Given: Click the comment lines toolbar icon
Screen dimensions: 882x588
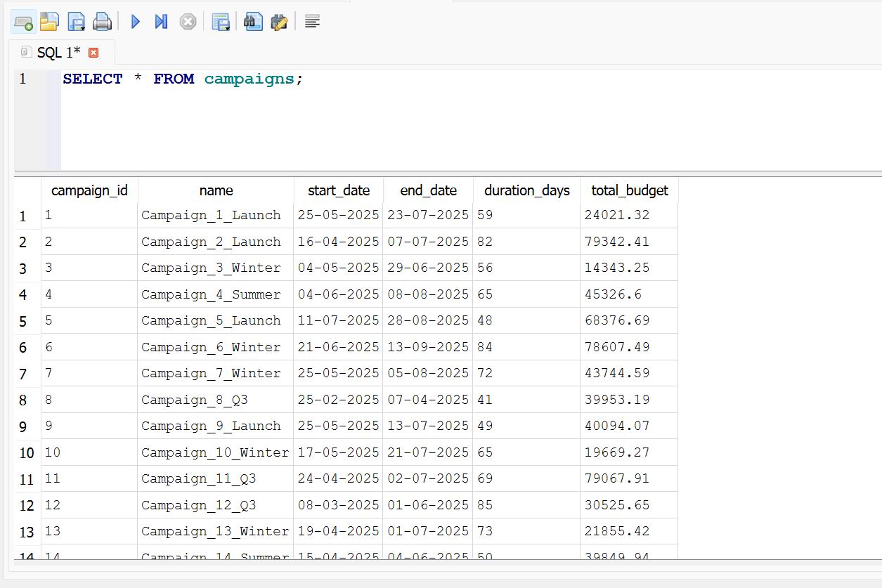Looking at the screenshot, I should click(x=313, y=22).
